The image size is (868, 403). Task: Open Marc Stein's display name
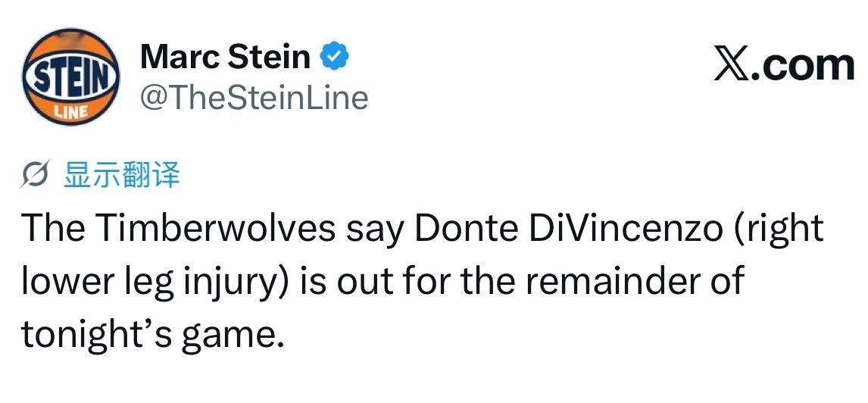[x=225, y=57]
